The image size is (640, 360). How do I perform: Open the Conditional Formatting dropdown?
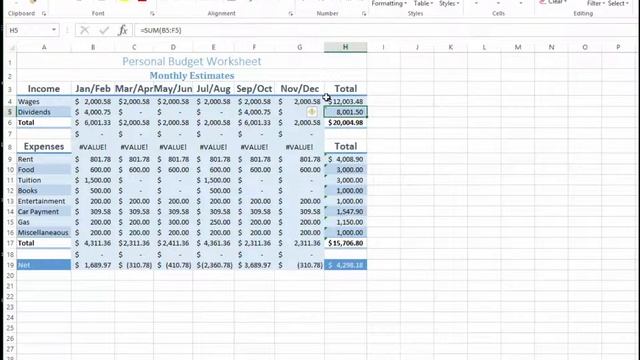coord(389,4)
